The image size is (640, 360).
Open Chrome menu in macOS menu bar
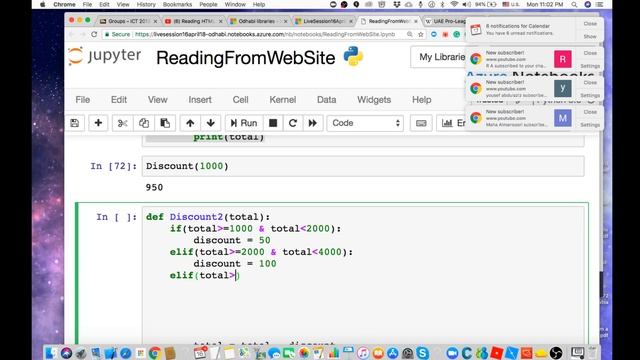click(x=64, y=4)
